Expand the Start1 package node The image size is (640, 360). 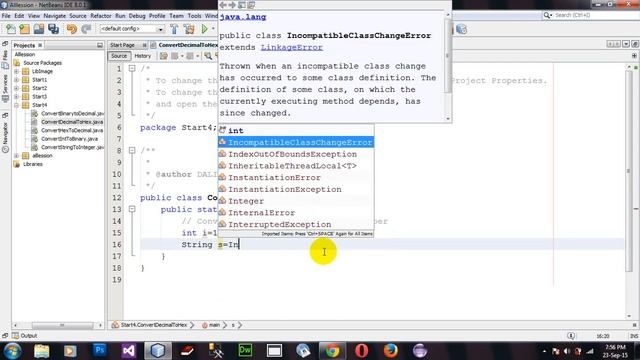[x=17, y=80]
